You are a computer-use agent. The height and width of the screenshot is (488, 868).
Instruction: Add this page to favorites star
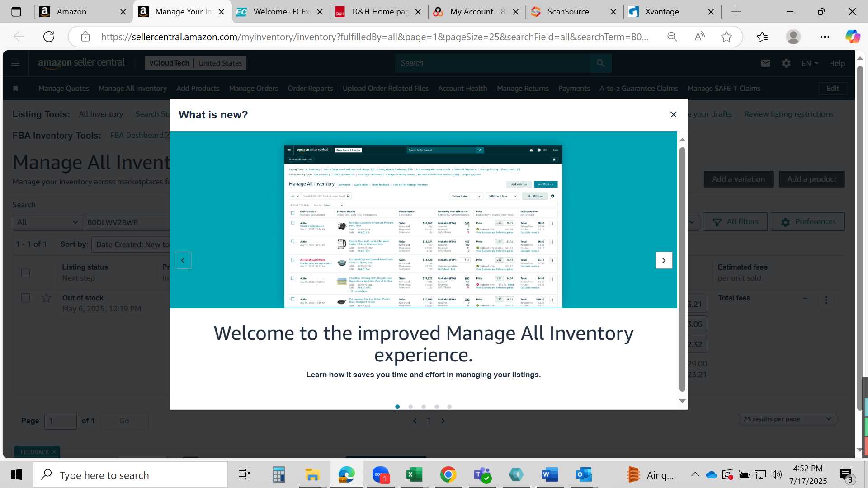(726, 37)
